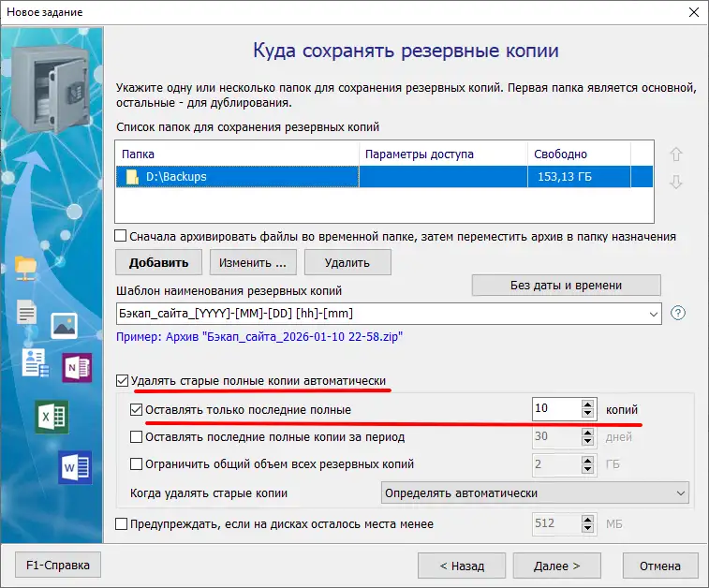The height and width of the screenshot is (588, 709).
Task: Click the Добавить button
Action: [158, 262]
